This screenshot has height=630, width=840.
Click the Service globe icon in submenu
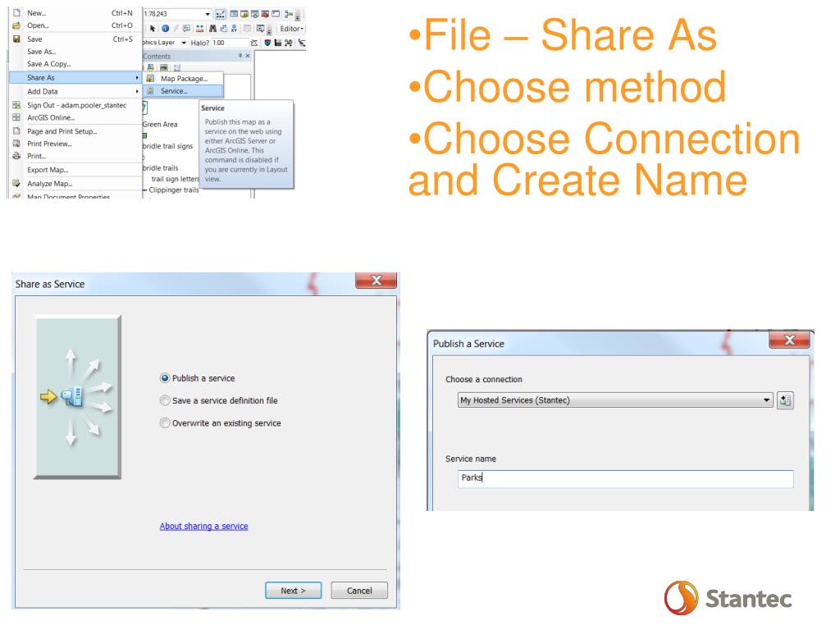(x=151, y=91)
